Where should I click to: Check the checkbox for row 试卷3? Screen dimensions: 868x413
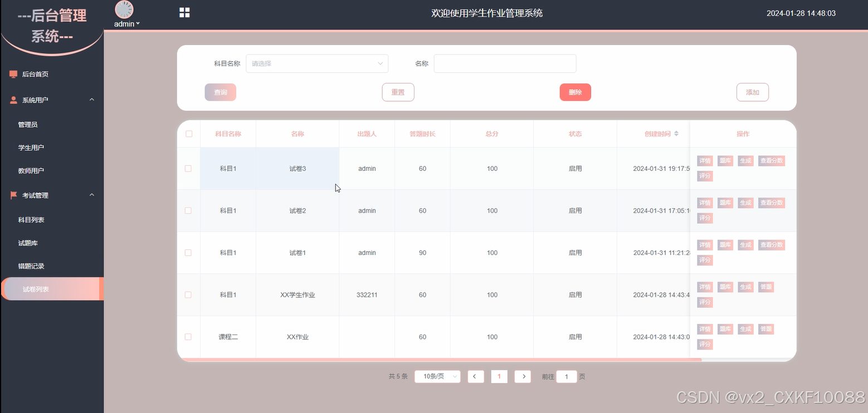click(188, 169)
